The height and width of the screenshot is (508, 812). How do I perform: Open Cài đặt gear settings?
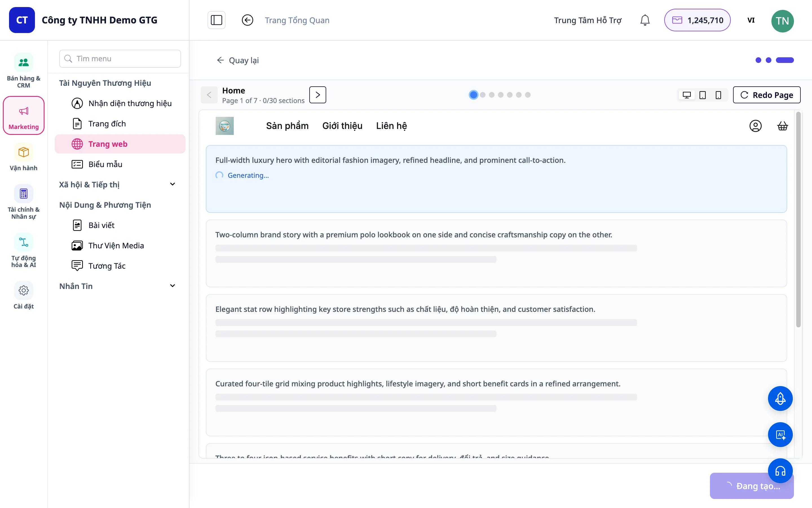click(23, 295)
